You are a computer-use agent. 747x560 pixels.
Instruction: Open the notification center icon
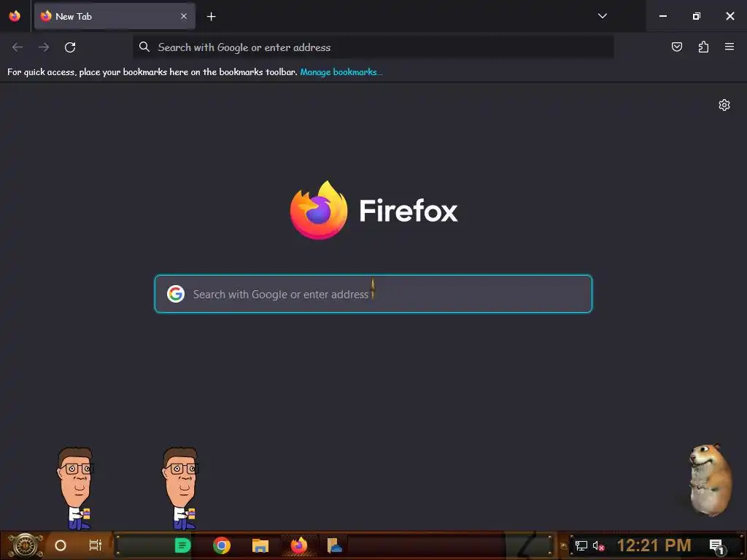click(x=717, y=546)
